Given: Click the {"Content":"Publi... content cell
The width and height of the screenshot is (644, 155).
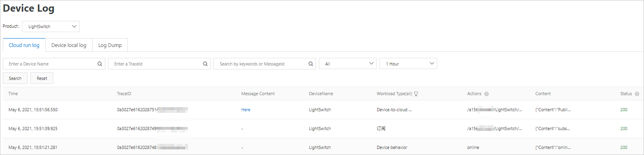Looking at the screenshot, I should coord(553,110).
